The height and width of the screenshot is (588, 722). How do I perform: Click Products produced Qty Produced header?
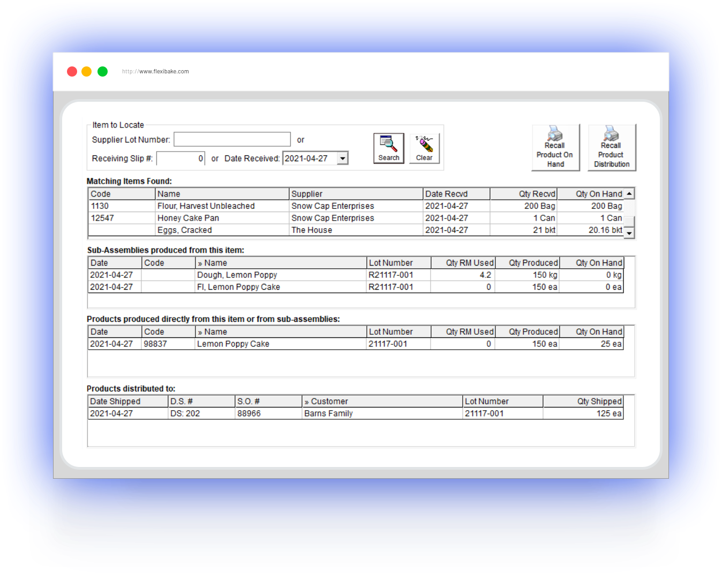tap(527, 332)
